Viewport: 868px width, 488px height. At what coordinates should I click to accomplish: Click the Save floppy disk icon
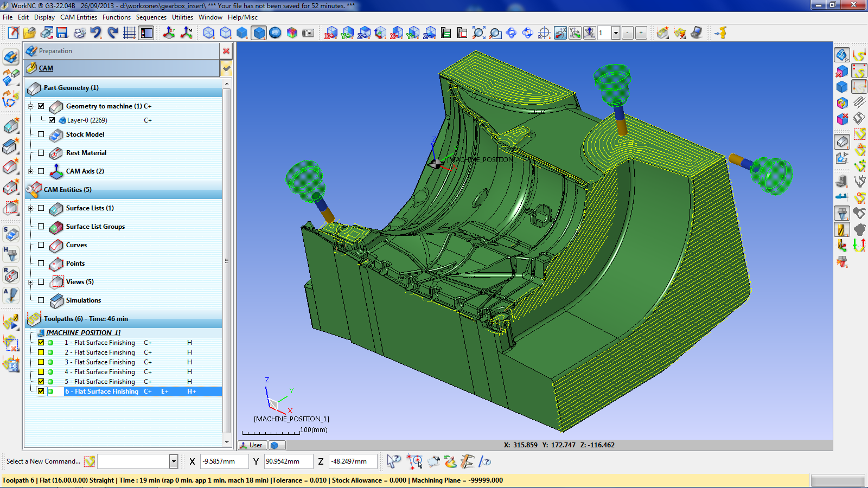[62, 33]
